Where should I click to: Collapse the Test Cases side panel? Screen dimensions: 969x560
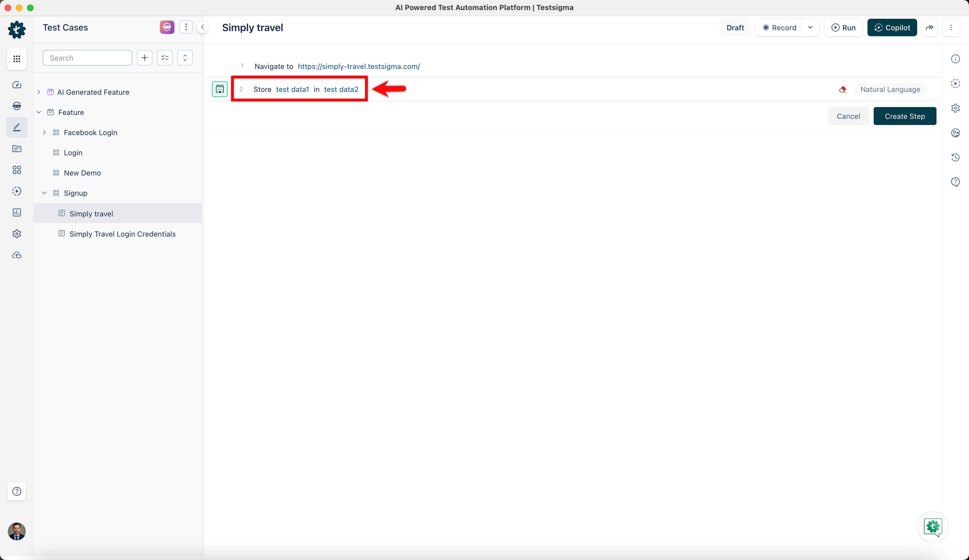202,27
